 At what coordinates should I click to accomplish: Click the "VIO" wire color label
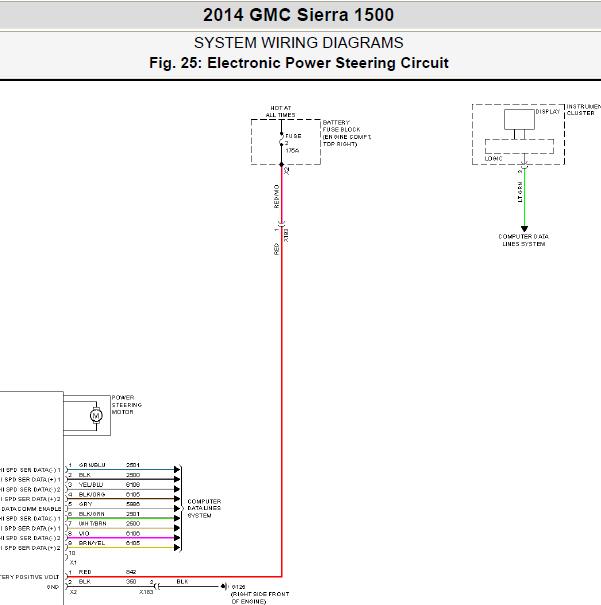pos(84,534)
